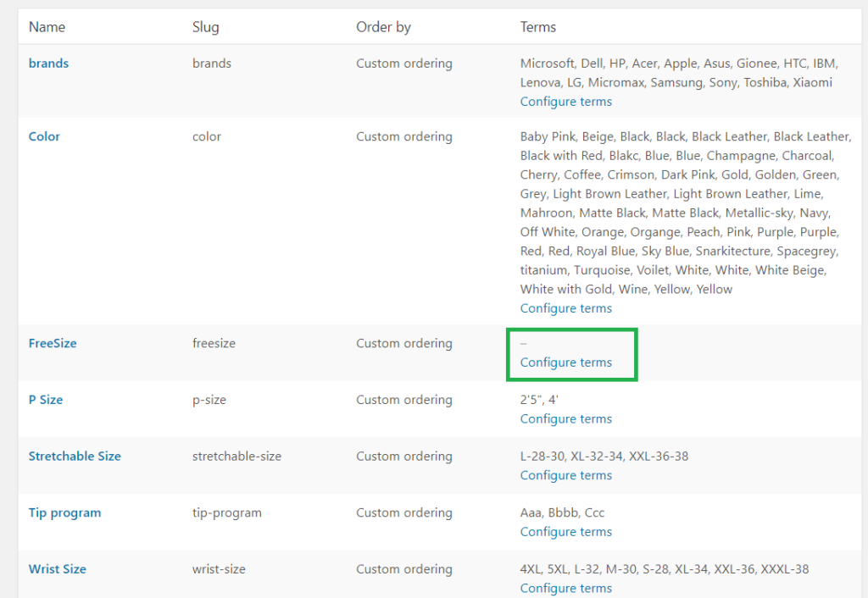
Task: Click the Slug column header
Action: tap(206, 27)
